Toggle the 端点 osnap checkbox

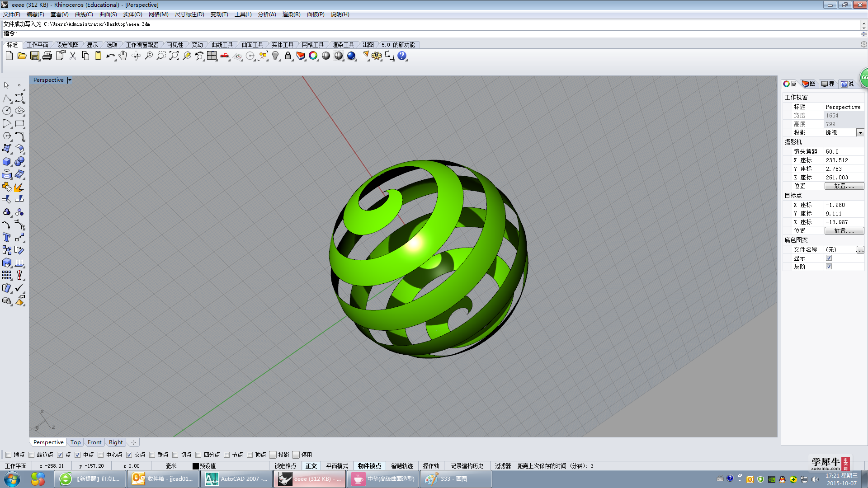click(x=9, y=455)
